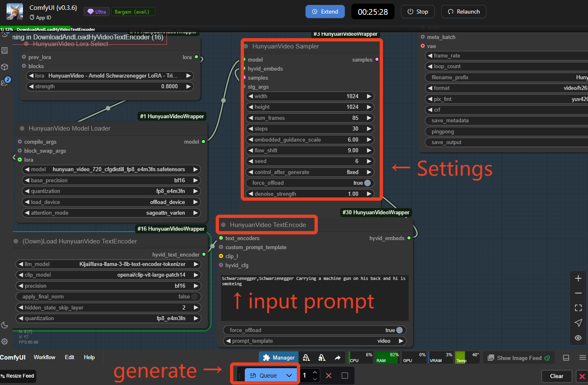Image resolution: width=588 pixels, height=385 pixels.
Task: Increase steps value right arrow
Action: click(x=369, y=128)
